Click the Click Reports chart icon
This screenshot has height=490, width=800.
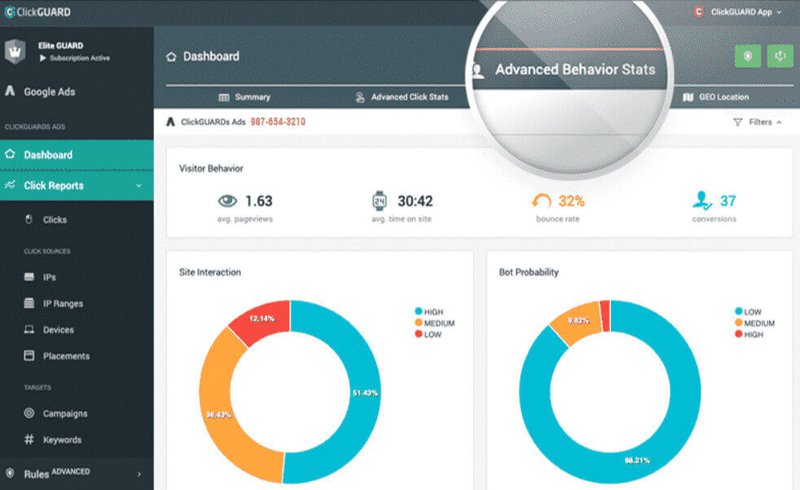coord(10,185)
